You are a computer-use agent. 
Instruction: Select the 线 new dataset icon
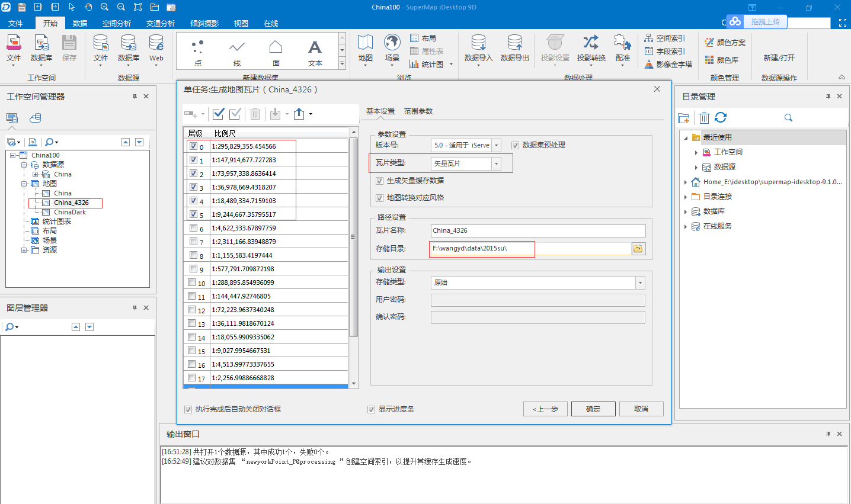click(237, 47)
